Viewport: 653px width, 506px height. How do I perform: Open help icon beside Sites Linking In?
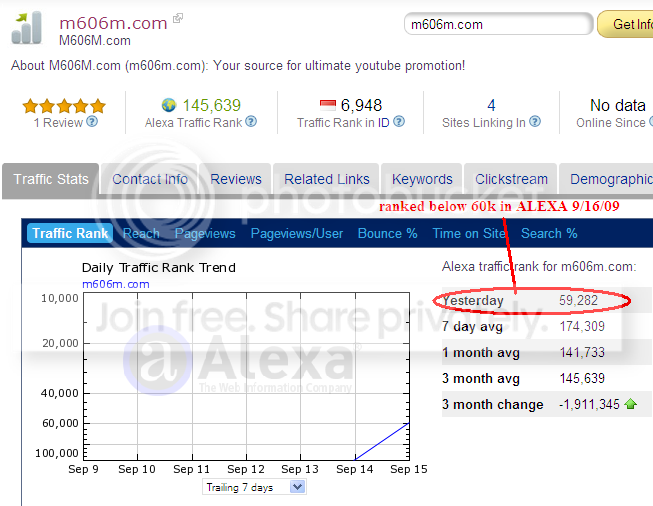tap(535, 122)
